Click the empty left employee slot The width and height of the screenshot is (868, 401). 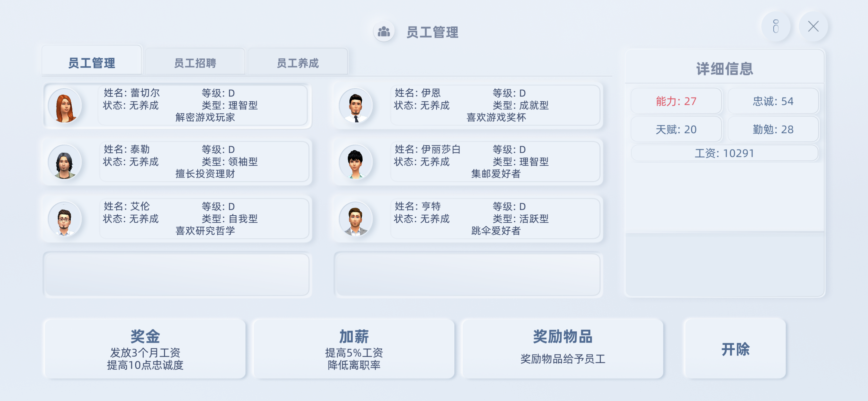pos(177,275)
